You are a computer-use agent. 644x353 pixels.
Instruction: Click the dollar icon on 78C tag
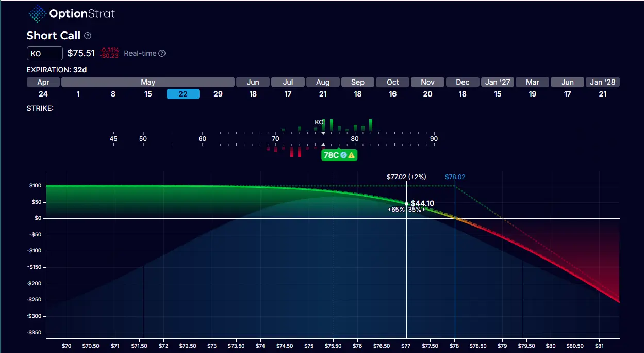(x=343, y=155)
